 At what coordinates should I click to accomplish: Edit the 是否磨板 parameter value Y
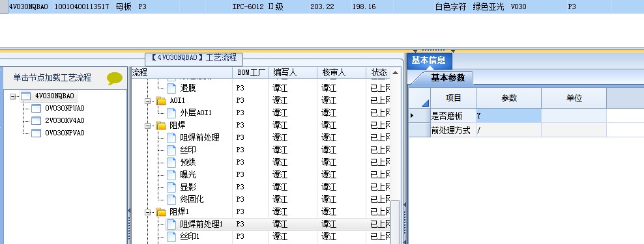tap(509, 116)
